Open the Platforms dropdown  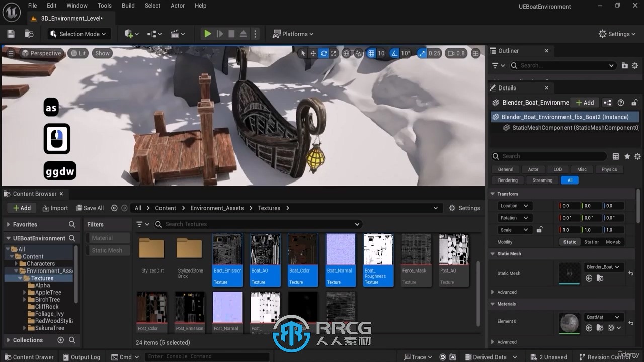coord(293,34)
